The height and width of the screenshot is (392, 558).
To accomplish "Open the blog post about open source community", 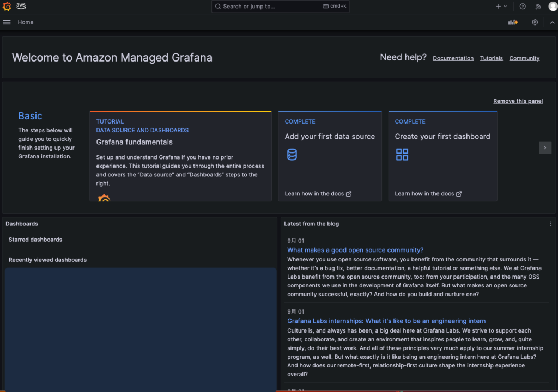I will click(x=355, y=250).
